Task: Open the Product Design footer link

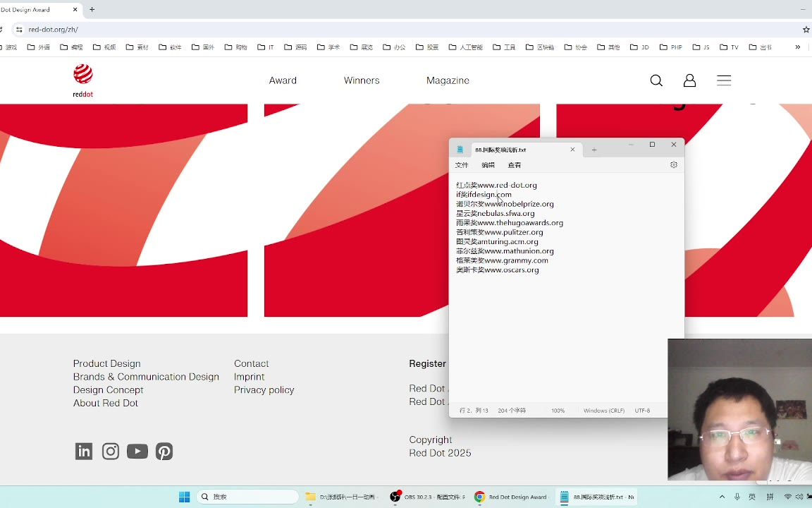Action: point(106,363)
